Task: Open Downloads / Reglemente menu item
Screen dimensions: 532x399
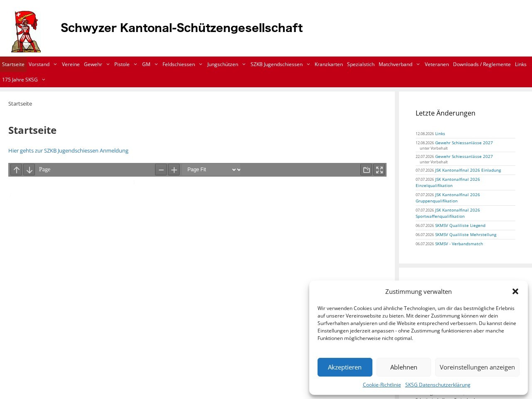Action: coord(482,64)
